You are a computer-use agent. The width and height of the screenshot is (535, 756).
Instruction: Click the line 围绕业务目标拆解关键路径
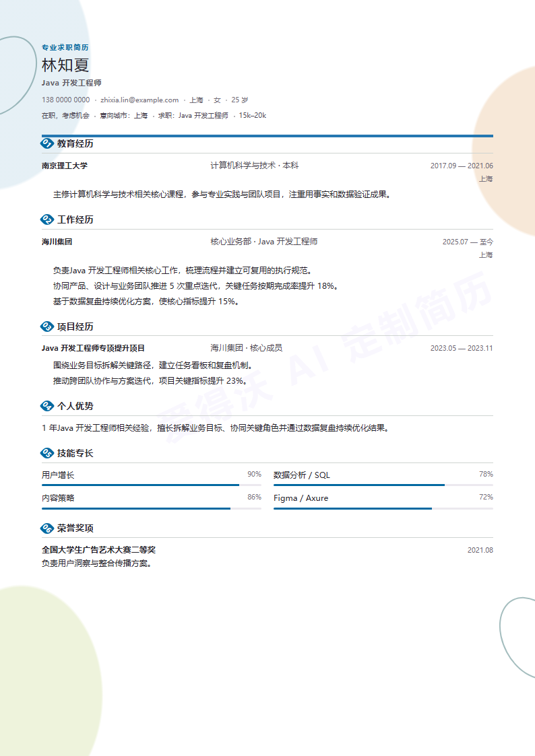(153, 366)
